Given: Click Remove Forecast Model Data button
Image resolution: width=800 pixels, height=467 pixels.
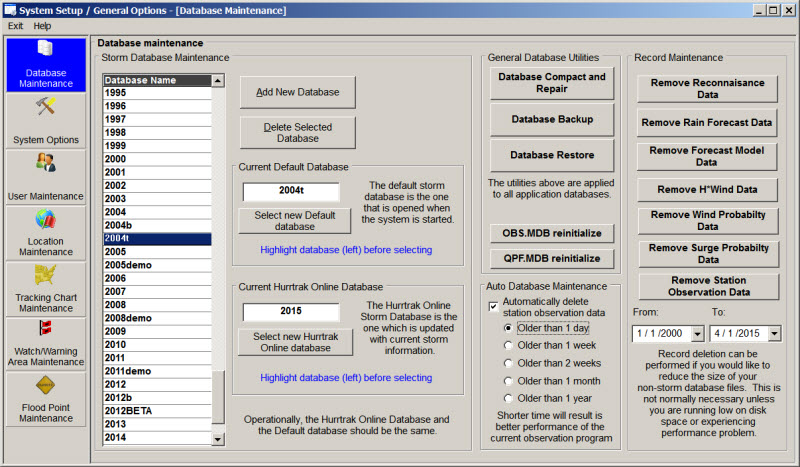Looking at the screenshot, I should (x=707, y=157).
